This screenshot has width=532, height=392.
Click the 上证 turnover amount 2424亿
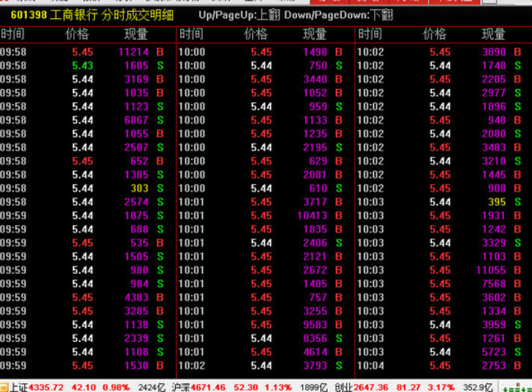[x=152, y=387]
